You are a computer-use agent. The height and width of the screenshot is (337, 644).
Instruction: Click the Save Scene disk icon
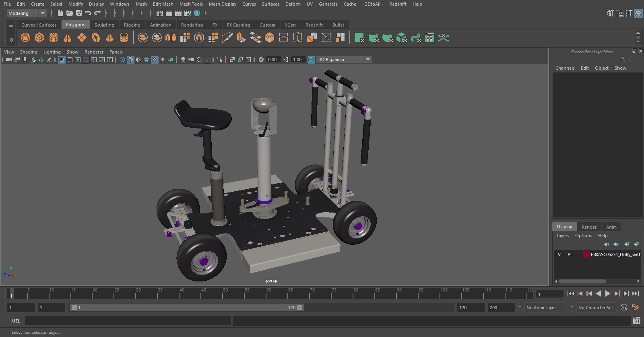[x=79, y=13]
